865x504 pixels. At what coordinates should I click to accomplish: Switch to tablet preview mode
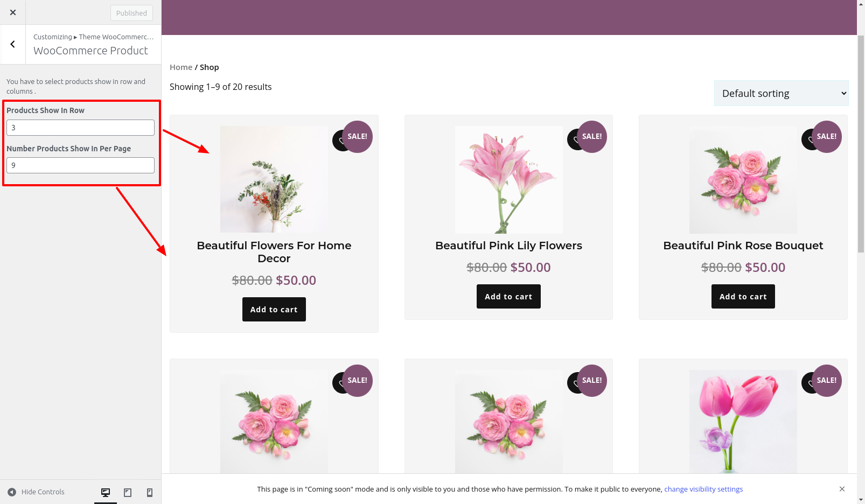point(128,492)
